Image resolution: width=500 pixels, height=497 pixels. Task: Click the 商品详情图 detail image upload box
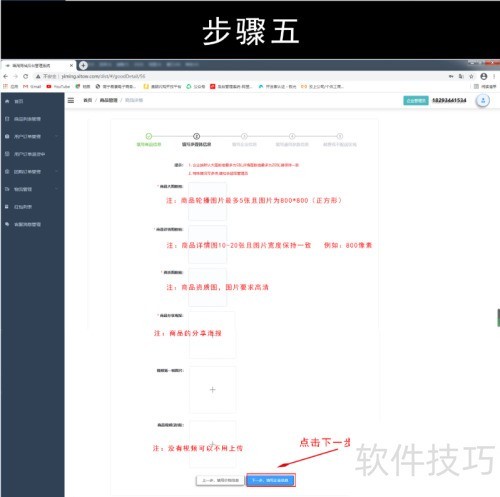coord(207,244)
